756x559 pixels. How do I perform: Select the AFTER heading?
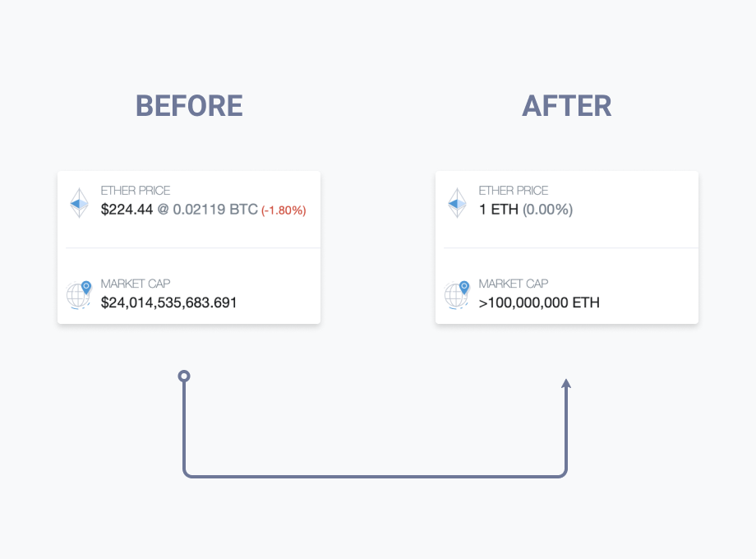pos(566,106)
